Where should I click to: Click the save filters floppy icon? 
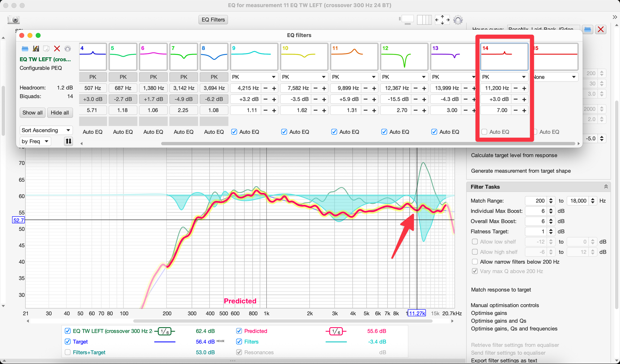pyautogui.click(x=36, y=49)
